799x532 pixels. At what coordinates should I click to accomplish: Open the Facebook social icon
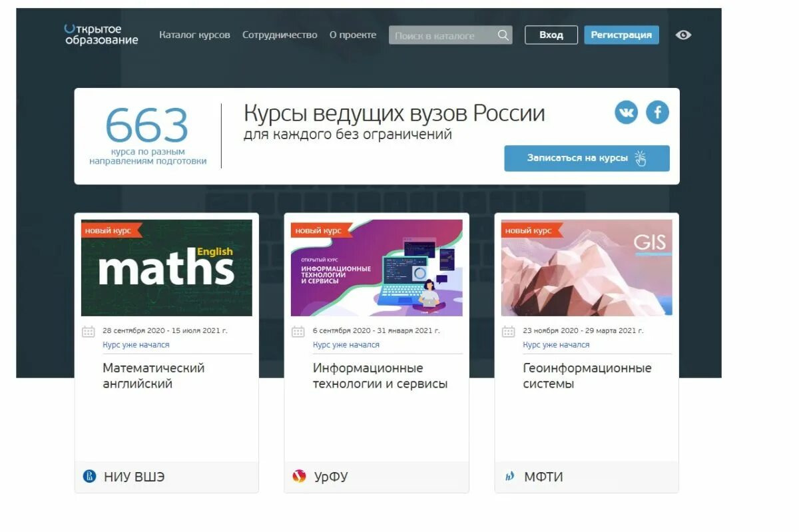[657, 113]
